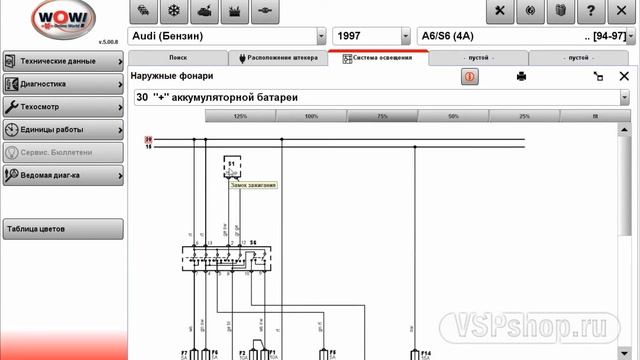The image size is (640, 360).
Task: Click the S1 ignition switch component
Action: click(x=232, y=167)
